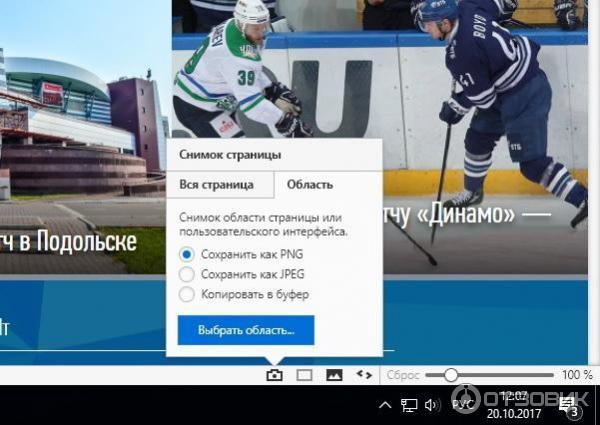
Task: Open the Динамо hockey match headline
Action: (x=469, y=215)
